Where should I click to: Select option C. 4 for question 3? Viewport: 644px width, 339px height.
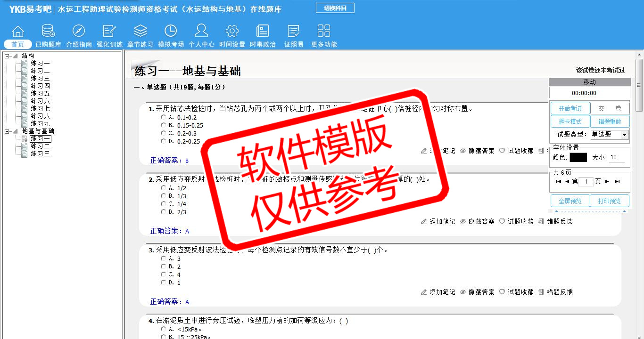pyautogui.click(x=164, y=274)
